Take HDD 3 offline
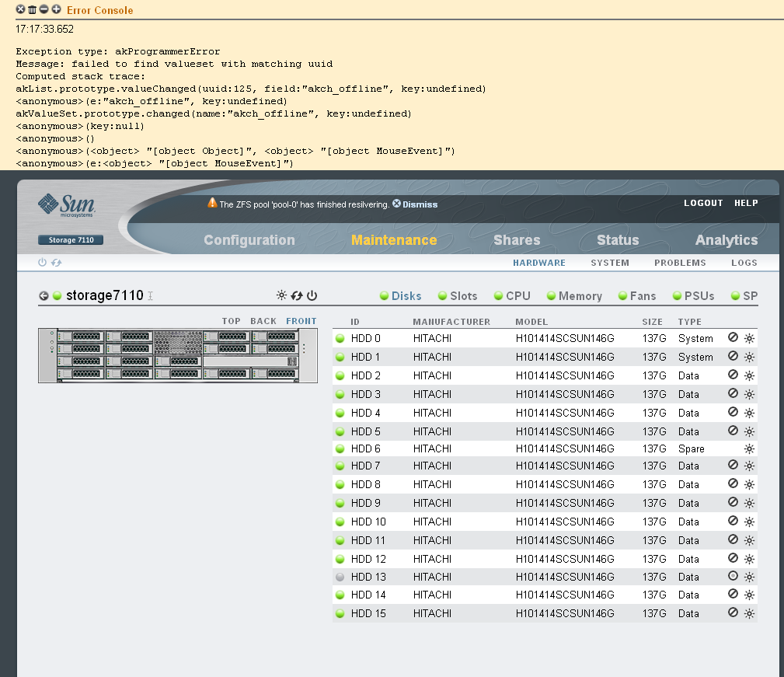The image size is (784, 677). pyautogui.click(x=733, y=393)
